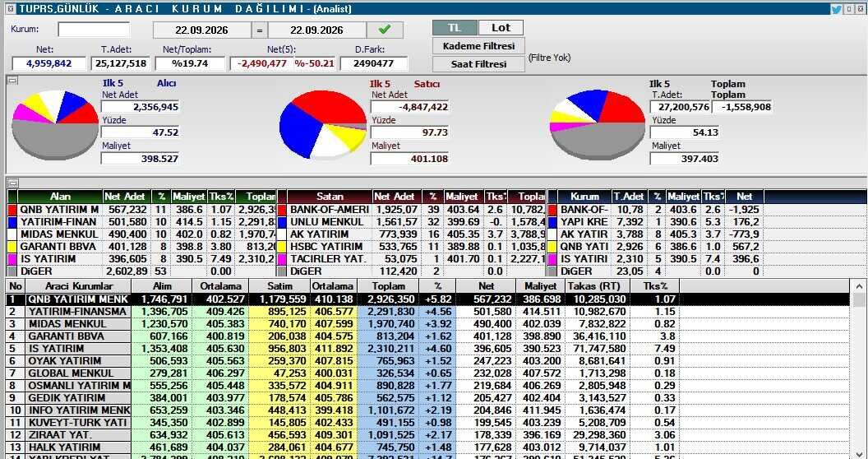Image resolution: width=868 pixels, height=459 pixels.
Task: Select the start date field 22.09.2026 left of equals
Action: [x=201, y=30]
